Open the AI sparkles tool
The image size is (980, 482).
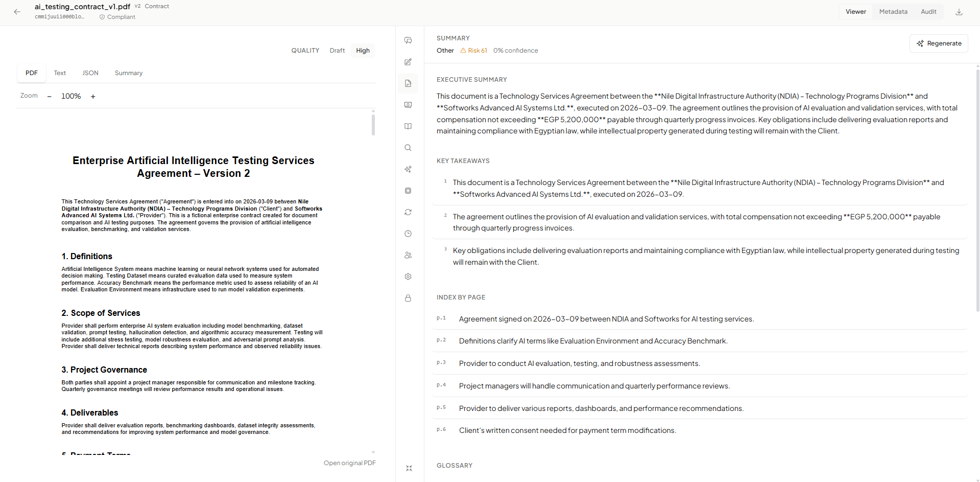(x=408, y=169)
